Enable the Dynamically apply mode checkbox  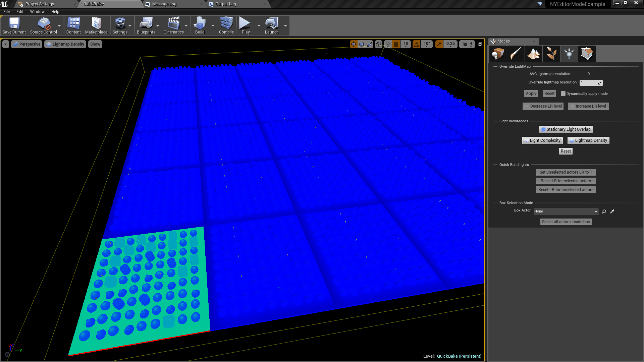point(563,94)
